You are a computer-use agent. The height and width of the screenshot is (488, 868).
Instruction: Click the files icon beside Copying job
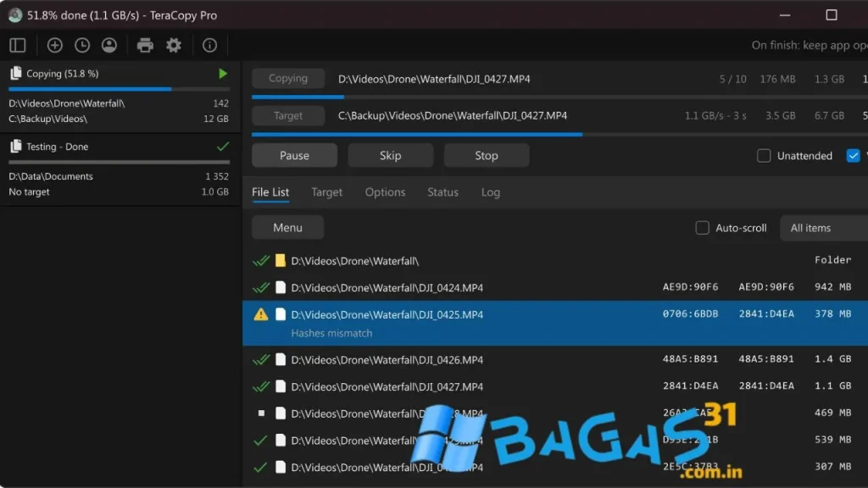(x=15, y=73)
